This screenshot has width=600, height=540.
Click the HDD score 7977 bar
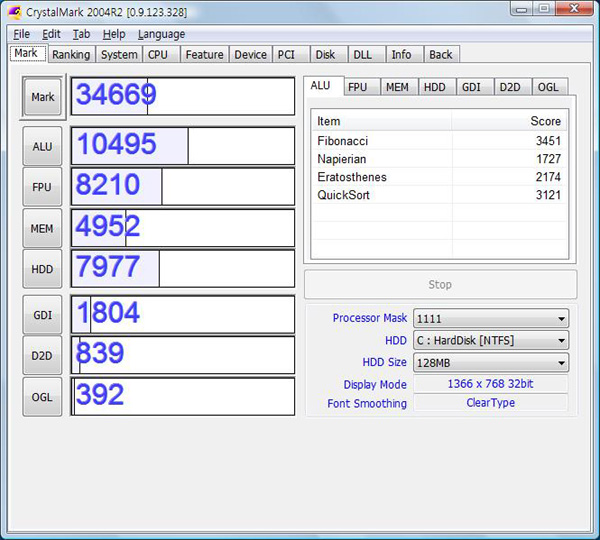(183, 269)
